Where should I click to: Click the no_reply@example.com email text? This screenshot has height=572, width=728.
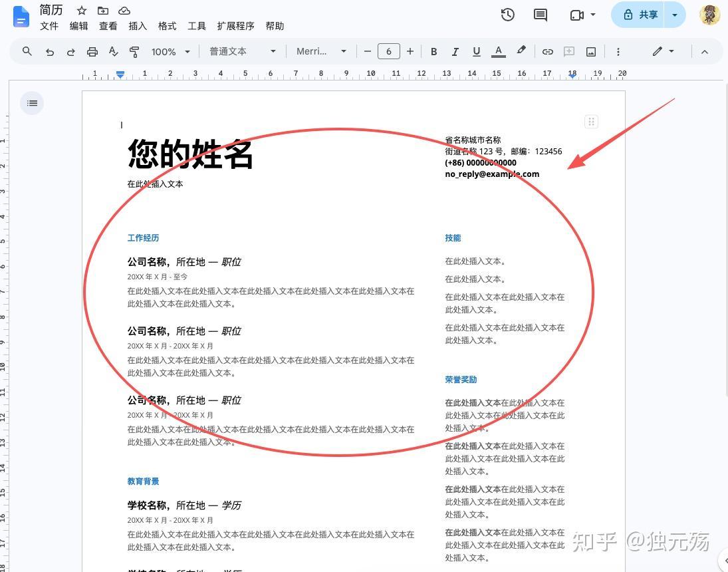pos(492,174)
